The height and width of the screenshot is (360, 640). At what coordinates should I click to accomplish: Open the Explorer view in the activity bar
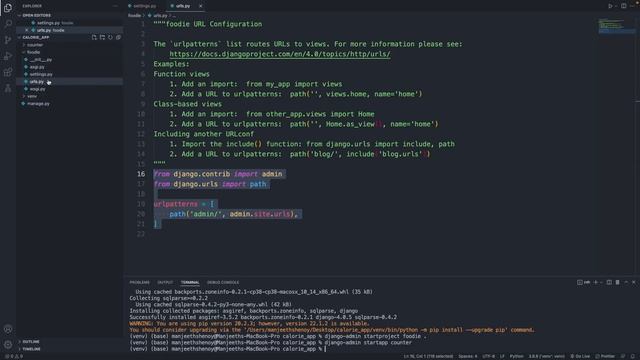[x=7, y=7]
